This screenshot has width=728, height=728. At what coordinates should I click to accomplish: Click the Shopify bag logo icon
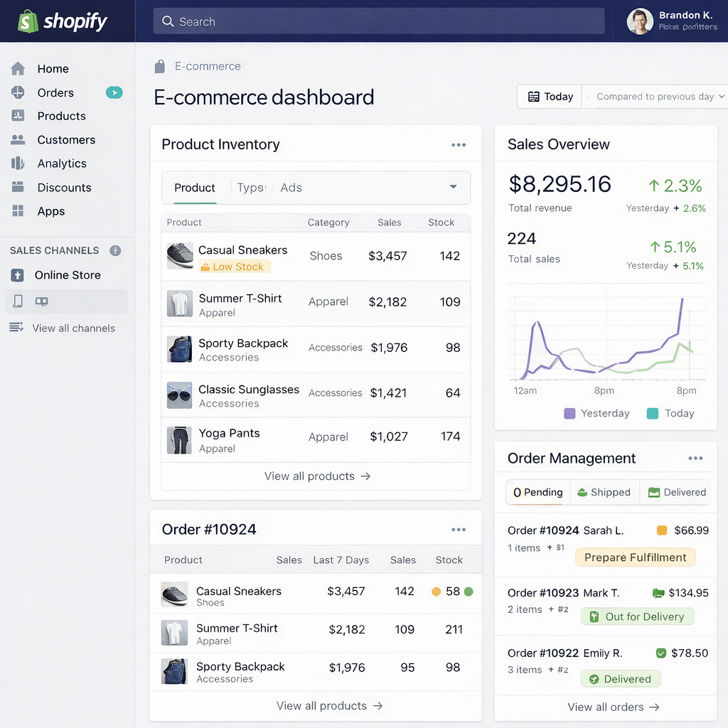pyautogui.click(x=28, y=21)
